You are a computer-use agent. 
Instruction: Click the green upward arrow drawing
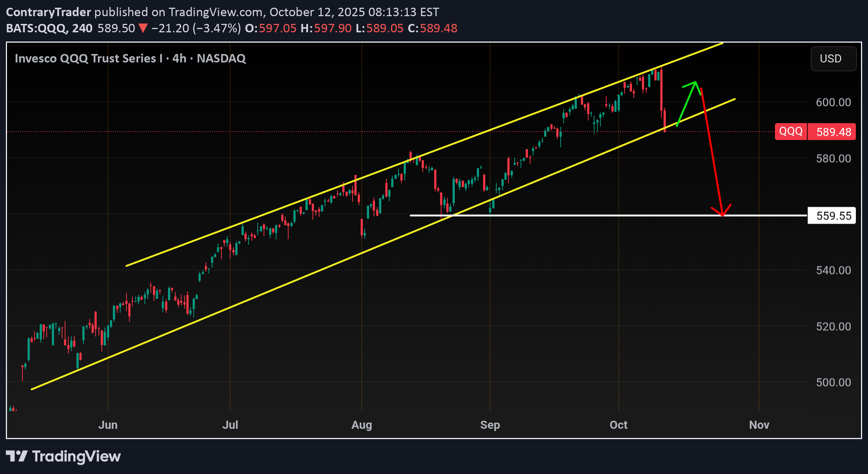pos(686,105)
